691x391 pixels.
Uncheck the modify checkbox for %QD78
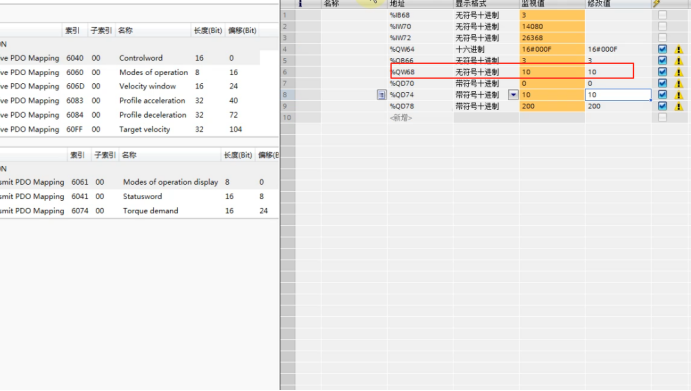[662, 106]
